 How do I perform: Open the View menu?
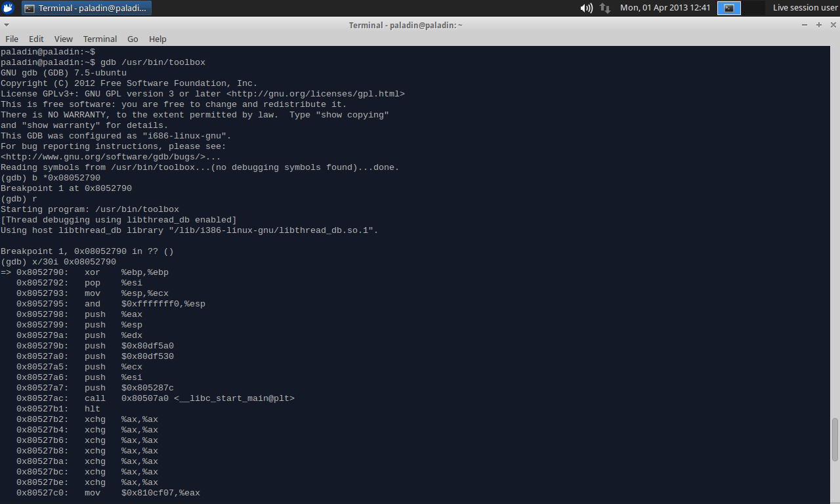[x=63, y=39]
